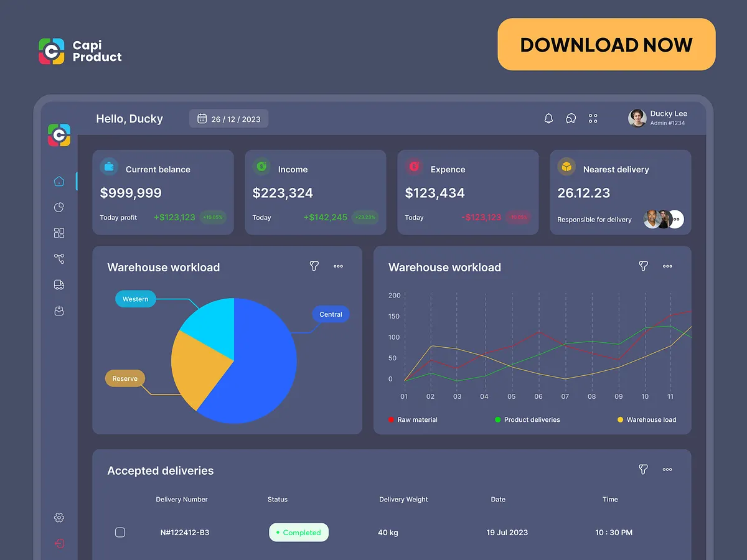Open the analytics pie chart sidebar icon
747x560 pixels.
click(x=59, y=207)
